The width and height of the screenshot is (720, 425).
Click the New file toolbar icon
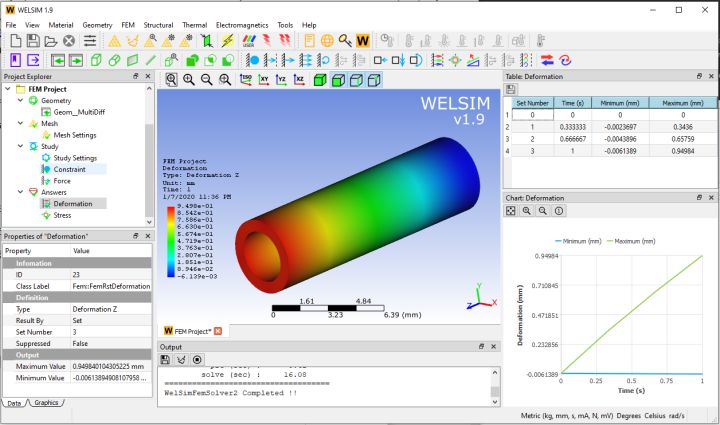(x=14, y=41)
